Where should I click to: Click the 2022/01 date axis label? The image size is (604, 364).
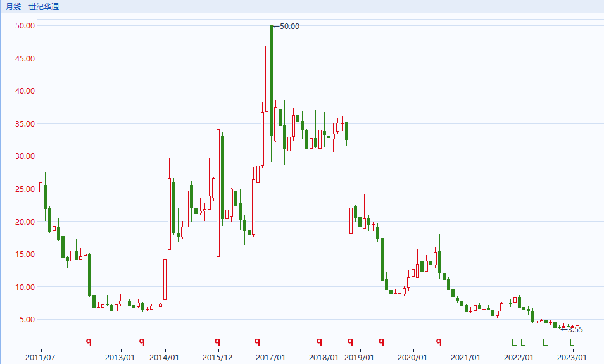519,358
